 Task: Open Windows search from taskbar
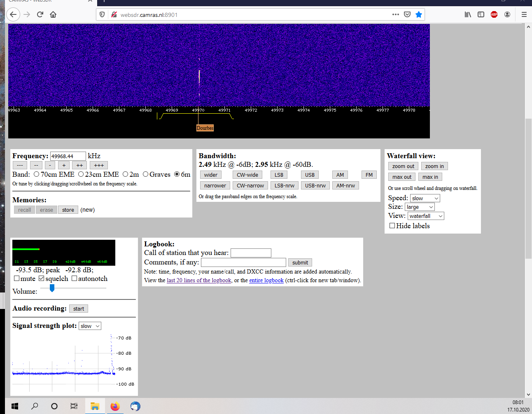coord(35,406)
